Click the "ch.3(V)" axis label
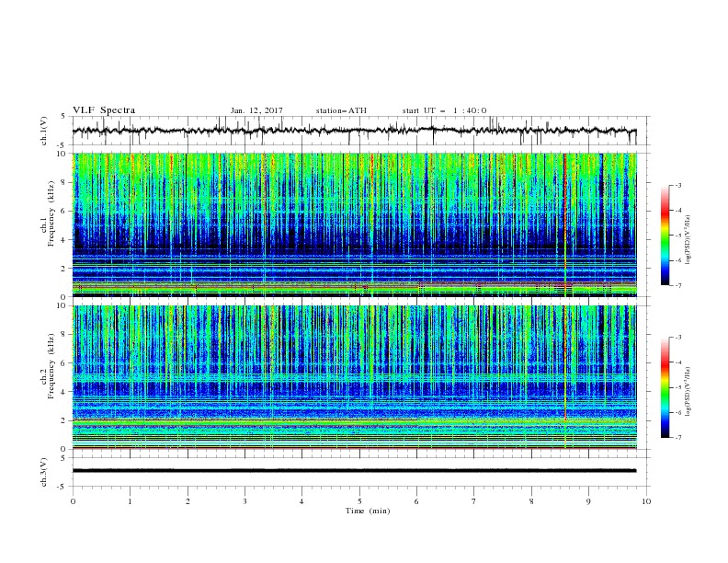This screenshot has height=563, width=728. (x=44, y=472)
